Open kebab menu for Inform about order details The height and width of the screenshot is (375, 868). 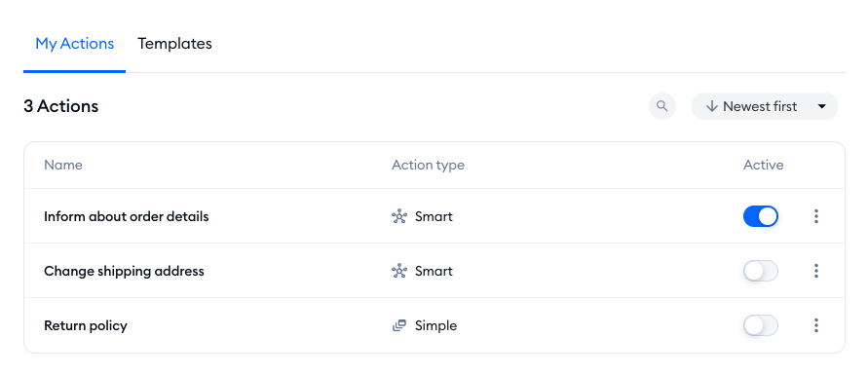tap(816, 216)
